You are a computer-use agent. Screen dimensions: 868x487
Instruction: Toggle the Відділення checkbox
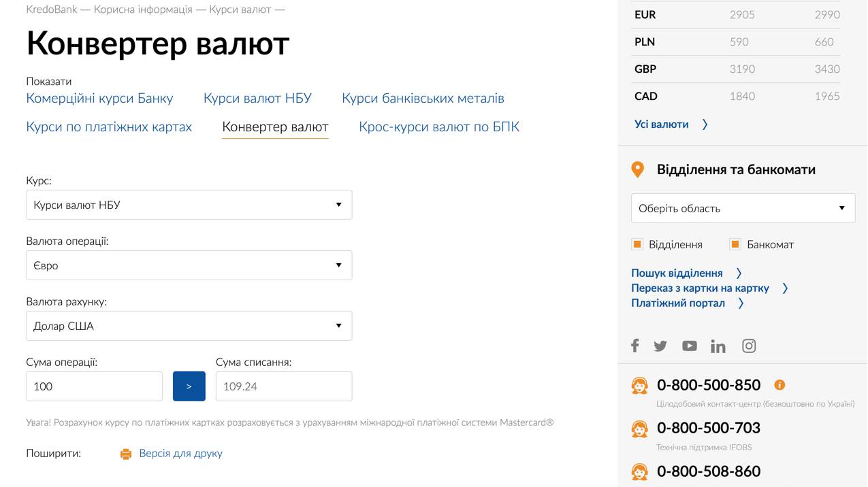[638, 244]
